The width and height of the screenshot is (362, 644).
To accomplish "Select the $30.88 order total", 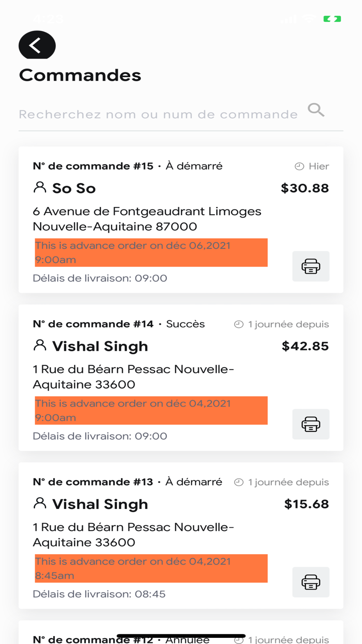I will click(305, 188).
